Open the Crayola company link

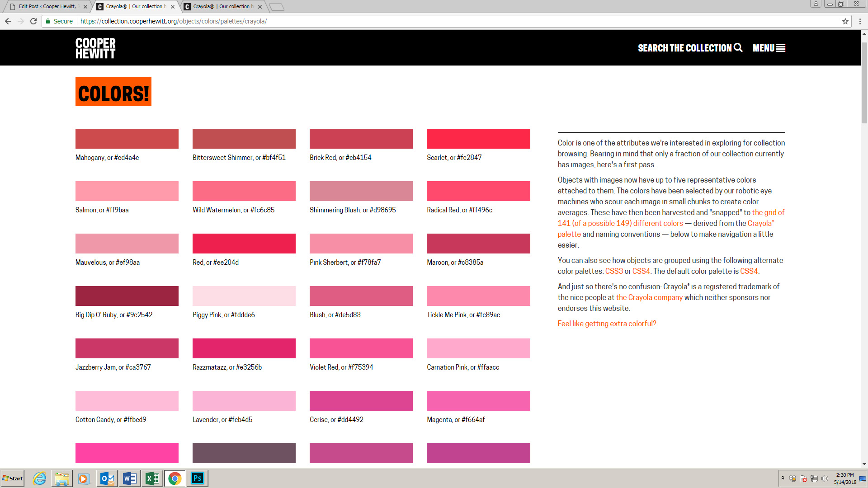point(649,297)
